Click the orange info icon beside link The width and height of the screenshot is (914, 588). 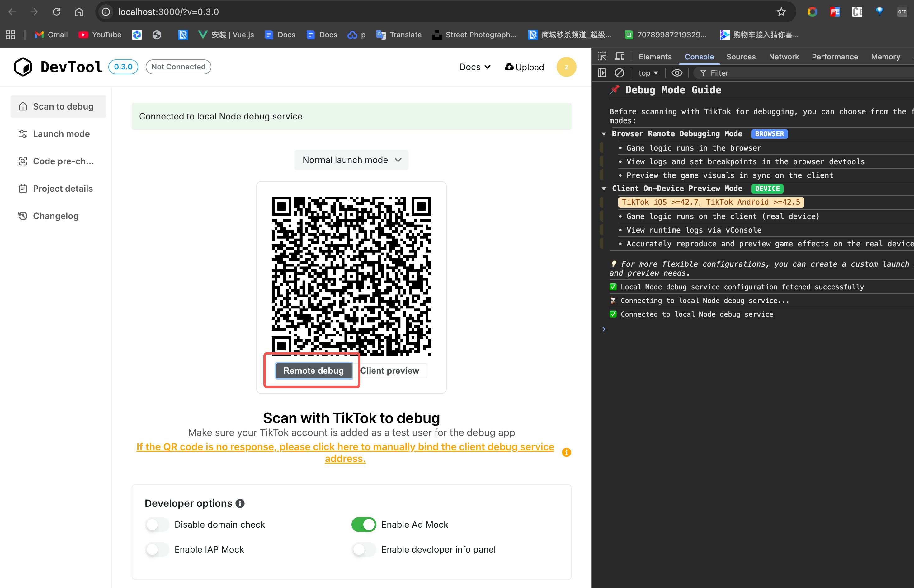(567, 452)
